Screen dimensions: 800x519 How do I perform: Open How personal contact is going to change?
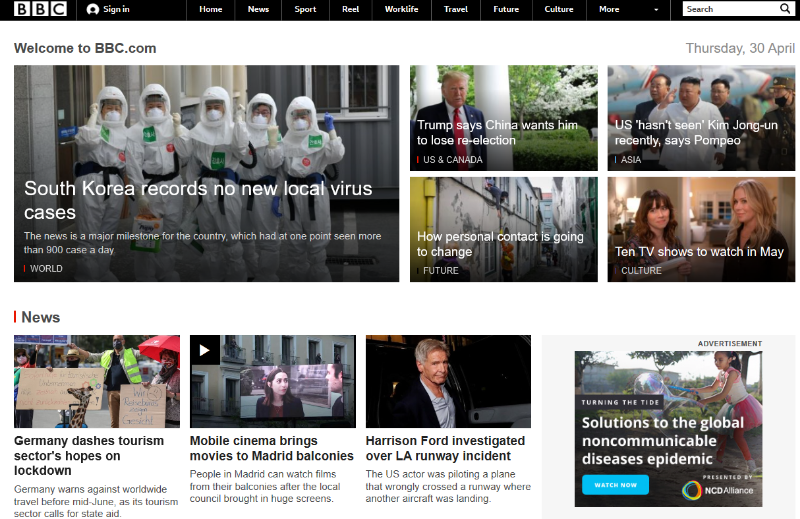(x=500, y=244)
